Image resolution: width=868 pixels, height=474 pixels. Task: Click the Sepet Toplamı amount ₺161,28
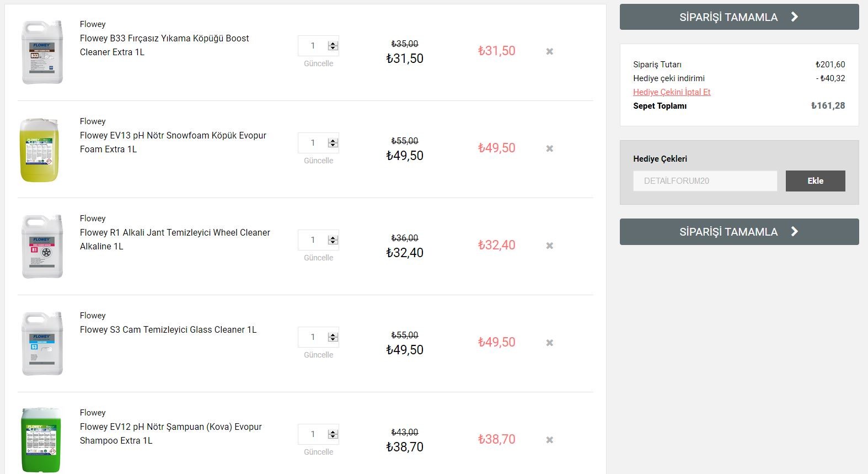pyautogui.click(x=828, y=106)
